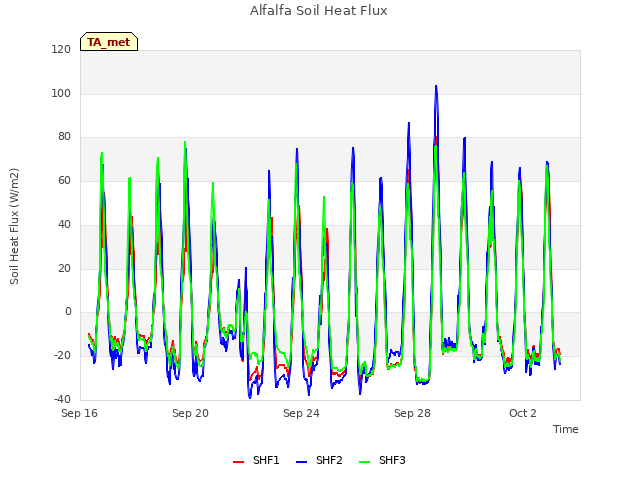640x480 pixels.
Task: Select the y-axis title Soil Heat Flux (W/m2)
Action: pyautogui.click(x=14, y=226)
